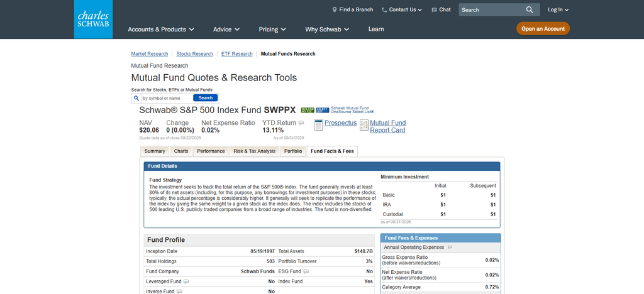
Task: Click the Total Assets value $148.7B
Action: click(x=364, y=251)
